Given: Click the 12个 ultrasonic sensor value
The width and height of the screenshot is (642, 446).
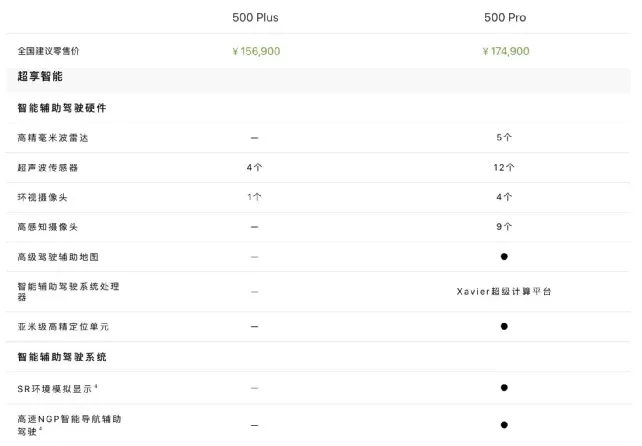Looking at the screenshot, I should click(504, 167).
